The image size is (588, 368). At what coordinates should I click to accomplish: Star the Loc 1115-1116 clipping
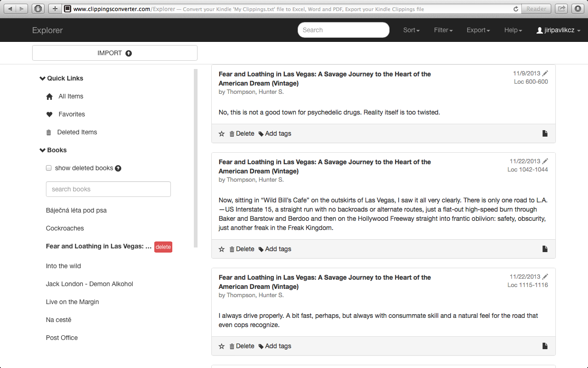(221, 346)
